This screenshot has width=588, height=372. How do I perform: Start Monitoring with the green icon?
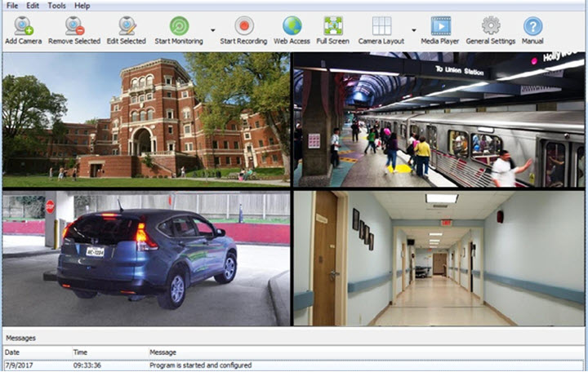178,26
